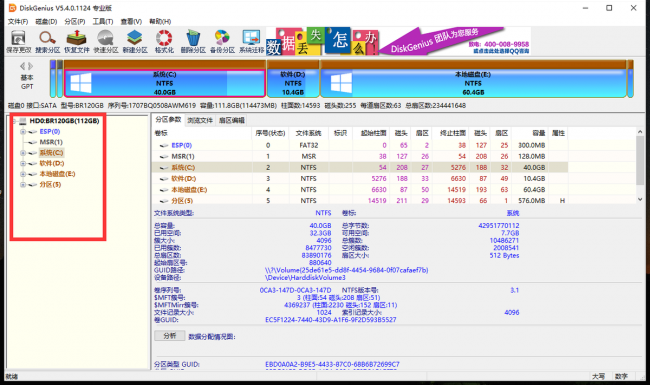Open the 工具(T) menu
The height and width of the screenshot is (385, 650).
pos(103,22)
